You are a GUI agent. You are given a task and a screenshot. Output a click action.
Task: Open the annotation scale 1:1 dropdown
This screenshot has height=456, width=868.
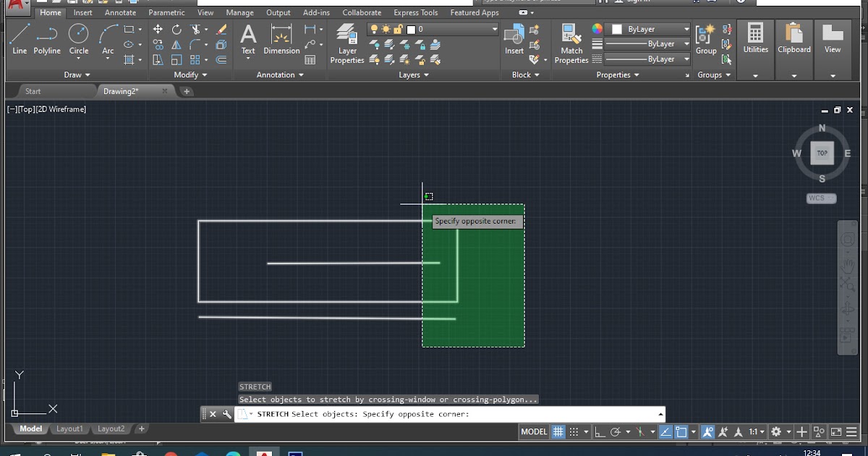757,432
